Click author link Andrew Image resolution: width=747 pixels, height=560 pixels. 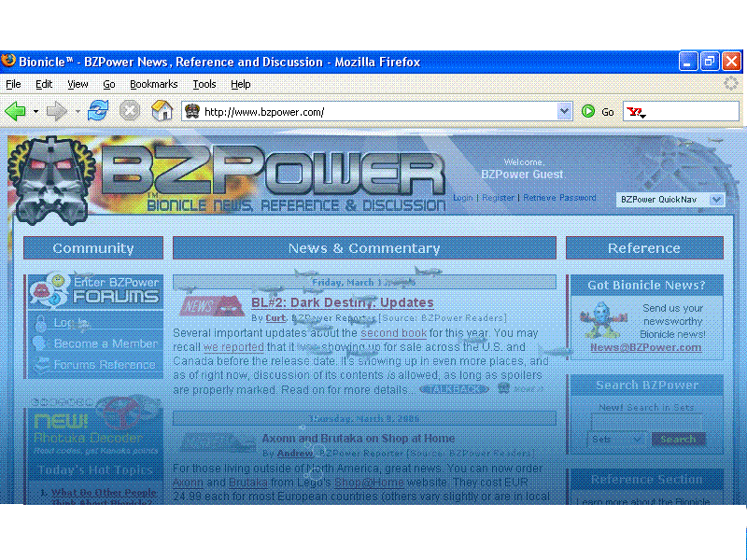(x=295, y=453)
